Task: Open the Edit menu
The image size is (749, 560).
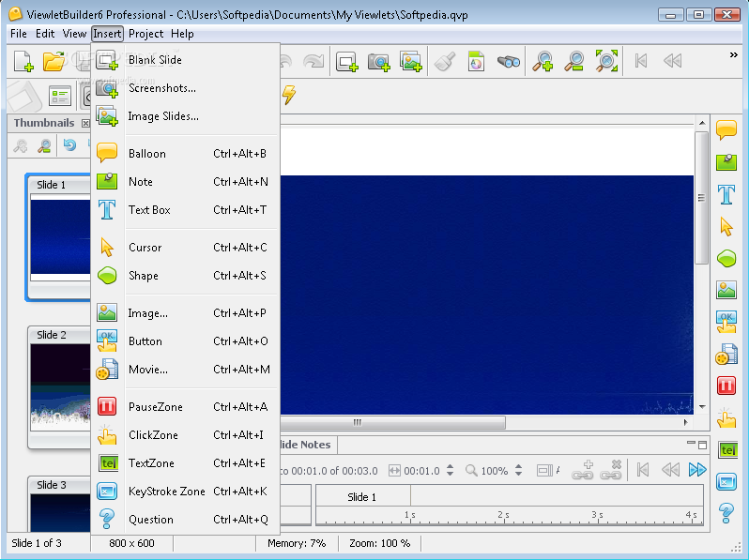Action: [x=45, y=34]
